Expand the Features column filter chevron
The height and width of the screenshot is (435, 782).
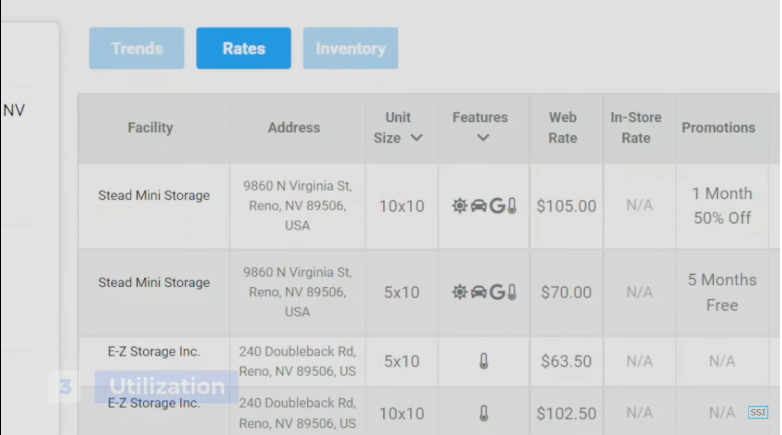pos(483,138)
